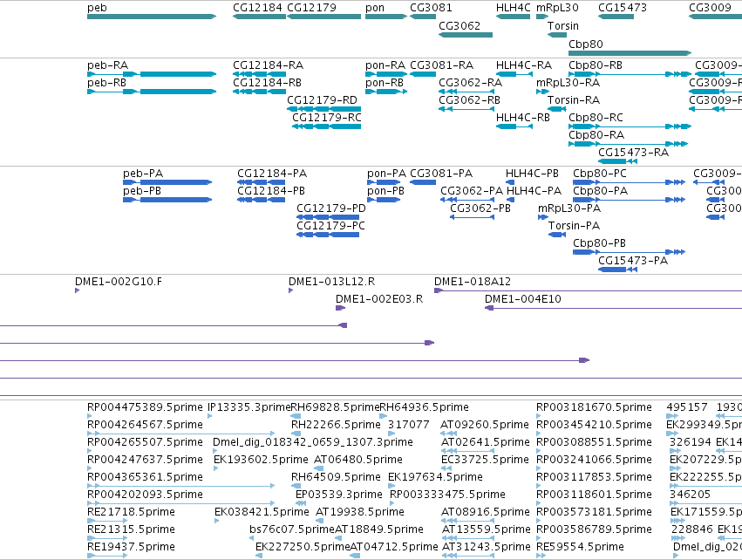This screenshot has height=560, width=742.
Task: Open the Cbp80-RC transcript label
Action: coord(596,118)
